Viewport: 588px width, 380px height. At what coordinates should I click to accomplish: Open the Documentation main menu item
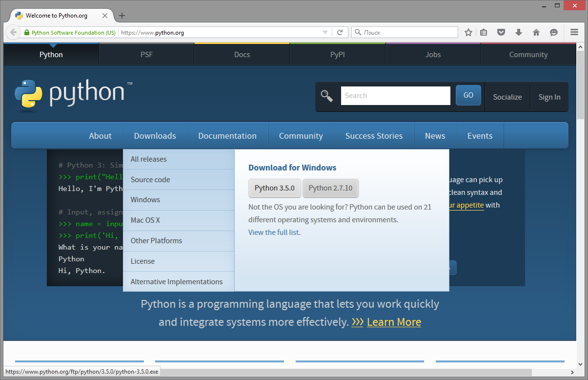click(x=227, y=136)
